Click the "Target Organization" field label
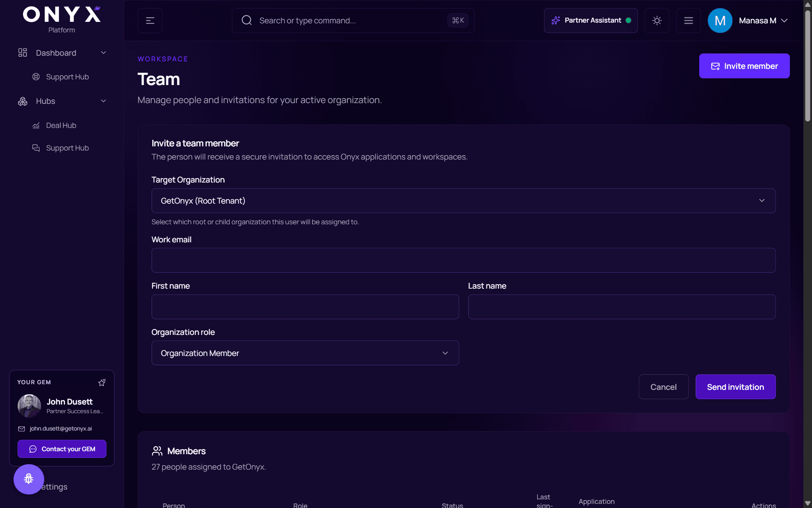Viewport: 812px width, 508px height. tap(188, 179)
